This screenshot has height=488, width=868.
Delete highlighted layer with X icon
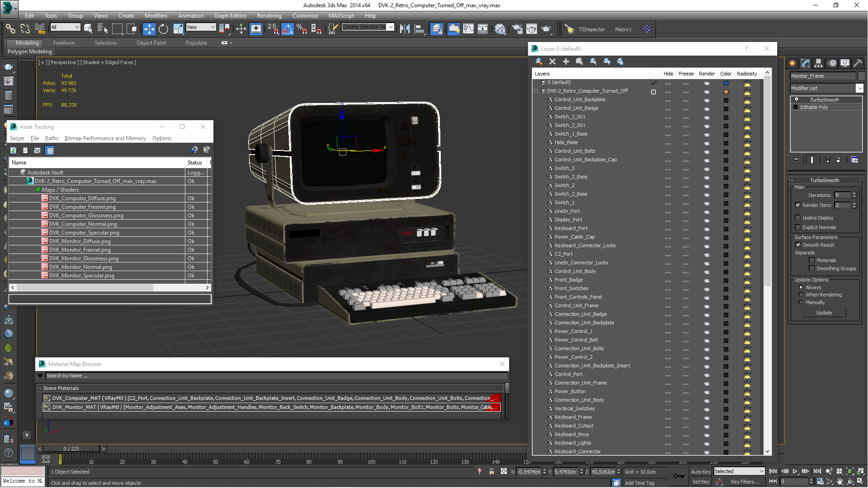(552, 61)
